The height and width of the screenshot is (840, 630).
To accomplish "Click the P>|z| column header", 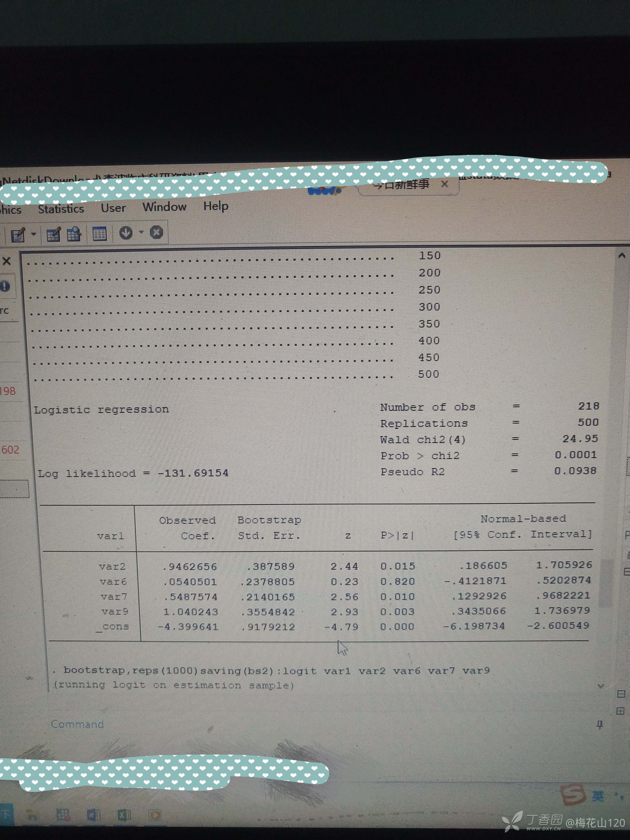I will [397, 535].
